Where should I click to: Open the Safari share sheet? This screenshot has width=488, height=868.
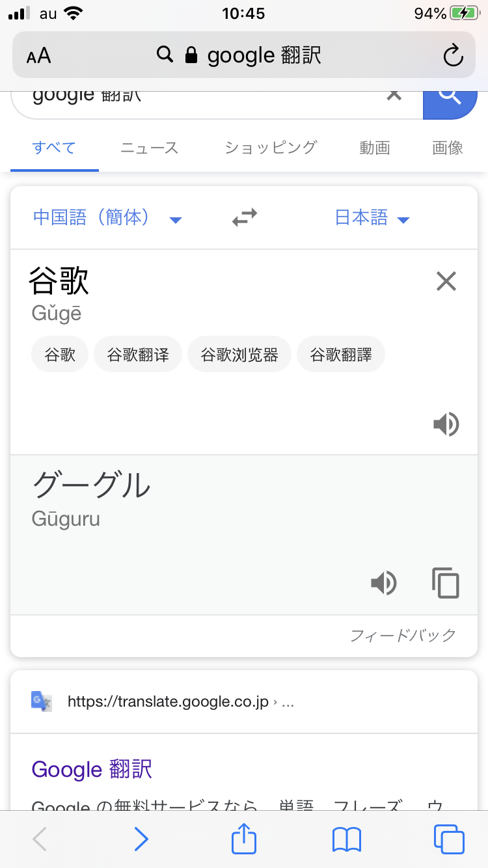(245, 839)
